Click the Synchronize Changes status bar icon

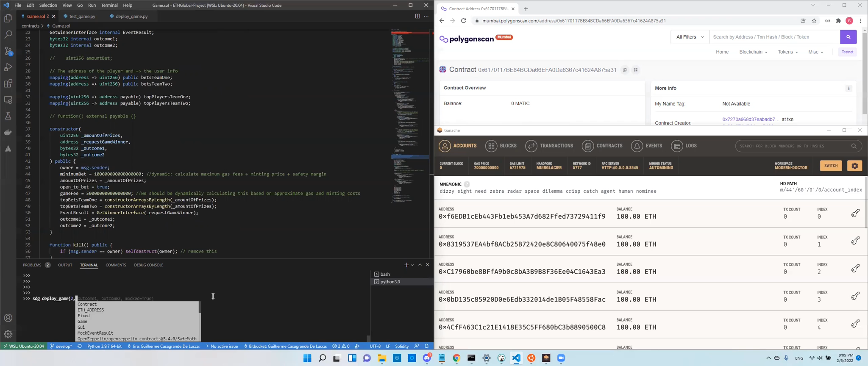tap(80, 346)
